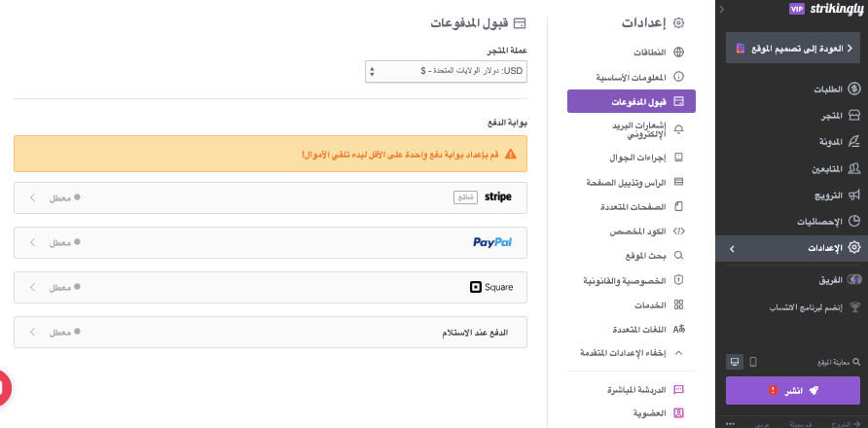Viewport: 868px width, 428px height.
Task: Click the red chat widget bubble
Action: (x=5, y=386)
